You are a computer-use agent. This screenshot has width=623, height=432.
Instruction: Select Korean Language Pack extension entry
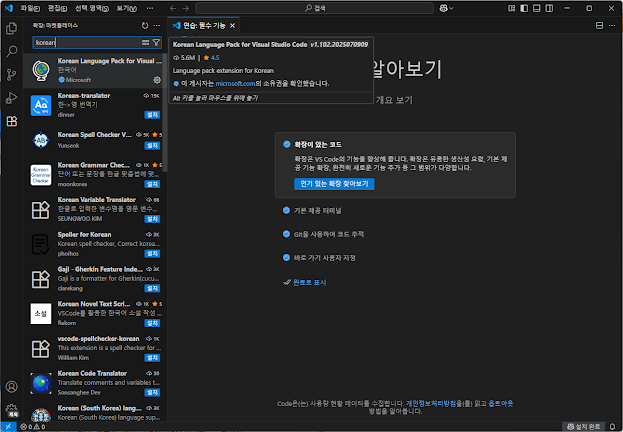[93, 70]
